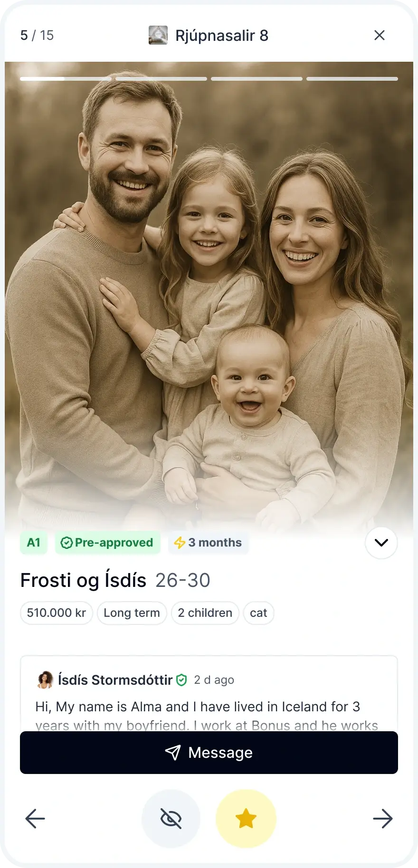The width and height of the screenshot is (418, 868).
Task: Close the Rjúpnasalir 8 applicant viewer
Action: point(379,35)
